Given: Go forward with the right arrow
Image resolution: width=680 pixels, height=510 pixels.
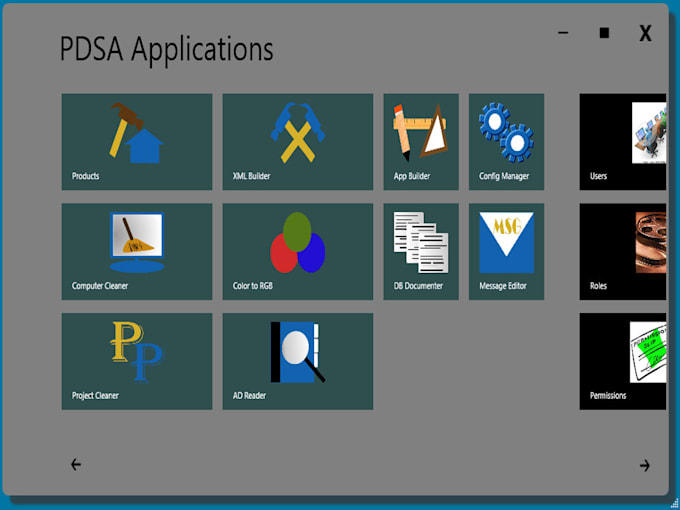Looking at the screenshot, I should (645, 465).
